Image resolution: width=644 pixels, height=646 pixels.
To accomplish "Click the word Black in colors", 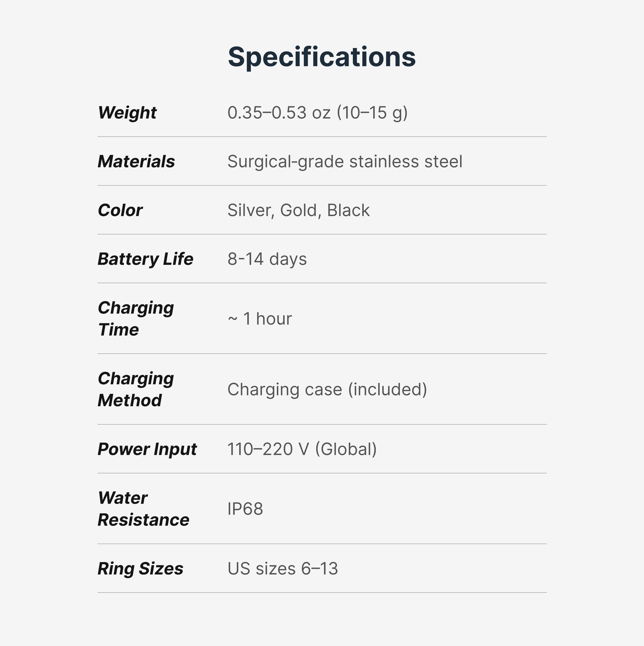I will pos(348,210).
